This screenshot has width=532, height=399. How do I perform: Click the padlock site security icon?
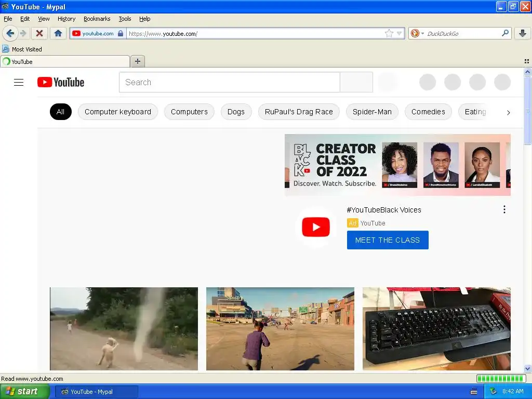(x=121, y=33)
